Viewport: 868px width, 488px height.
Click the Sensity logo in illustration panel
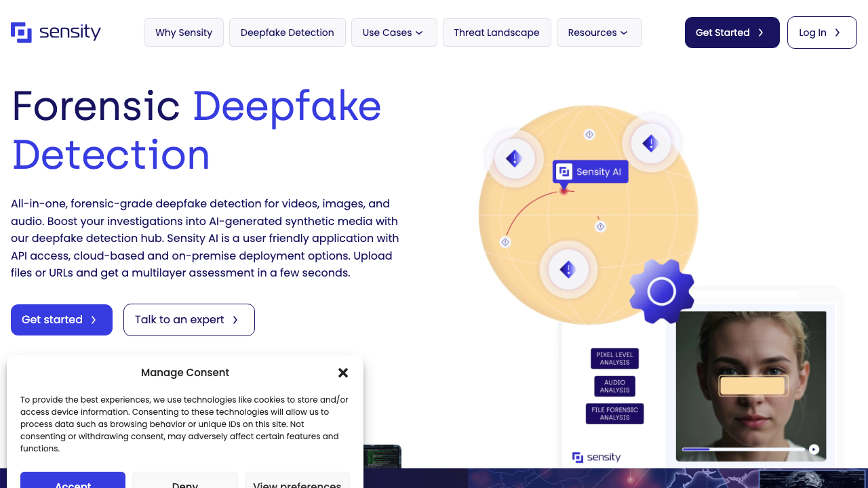tap(597, 457)
